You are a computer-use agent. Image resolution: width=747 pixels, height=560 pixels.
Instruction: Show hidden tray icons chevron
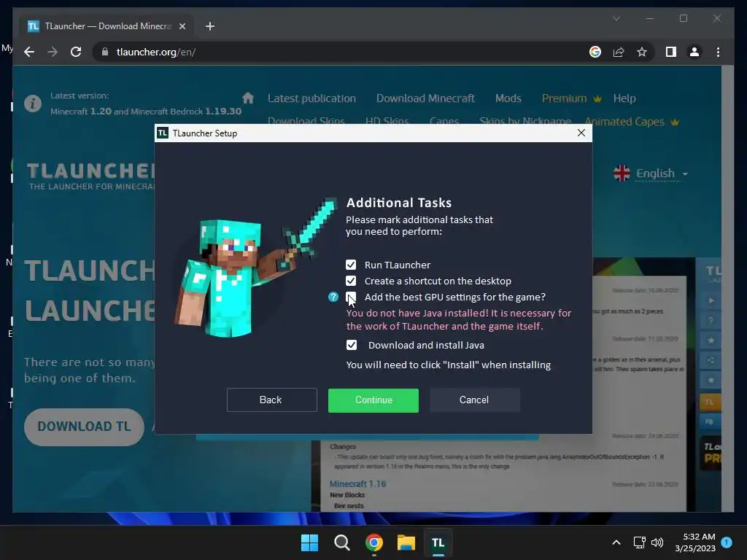point(616,542)
